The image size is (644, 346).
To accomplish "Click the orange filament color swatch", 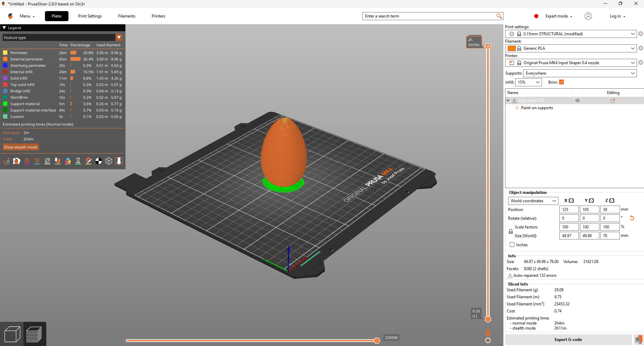I will (x=511, y=48).
